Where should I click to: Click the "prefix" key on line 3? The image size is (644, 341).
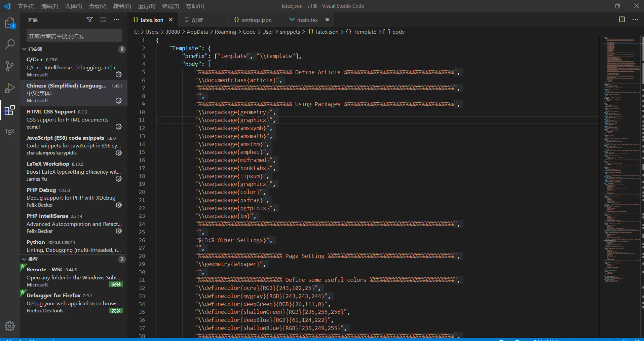point(195,56)
